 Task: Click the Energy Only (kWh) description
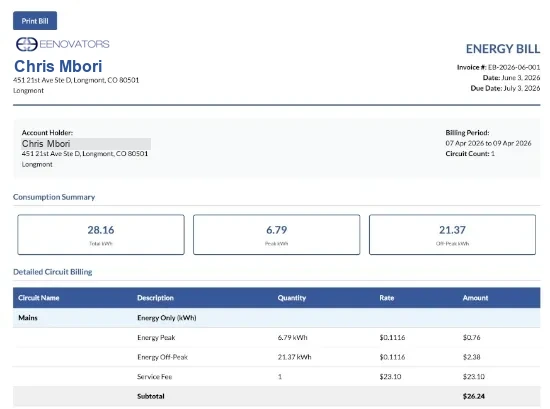[x=167, y=318]
